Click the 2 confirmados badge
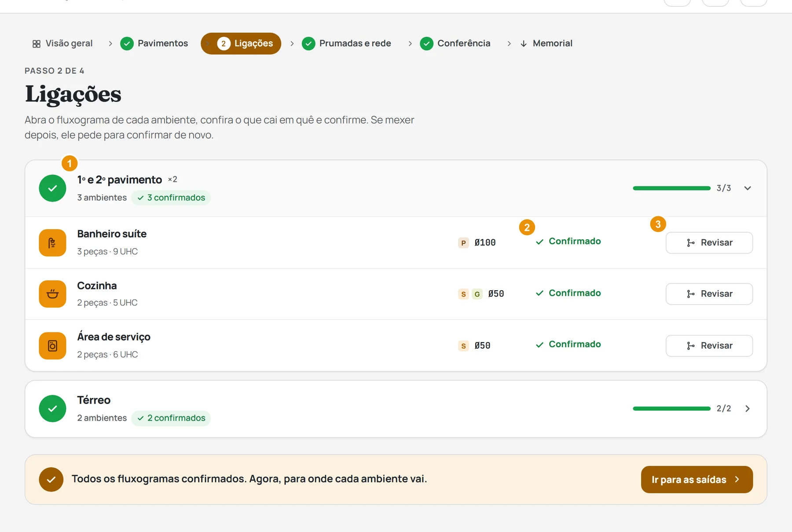This screenshot has width=792, height=532. (171, 418)
